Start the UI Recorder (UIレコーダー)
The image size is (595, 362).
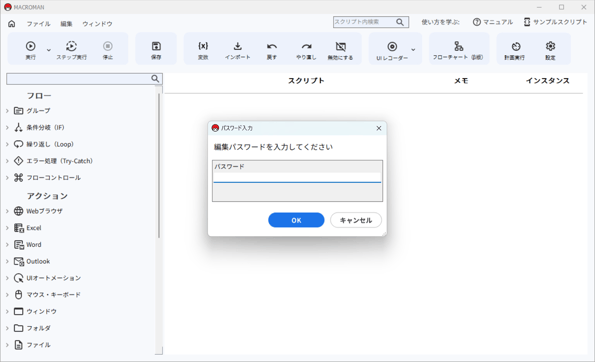392,46
